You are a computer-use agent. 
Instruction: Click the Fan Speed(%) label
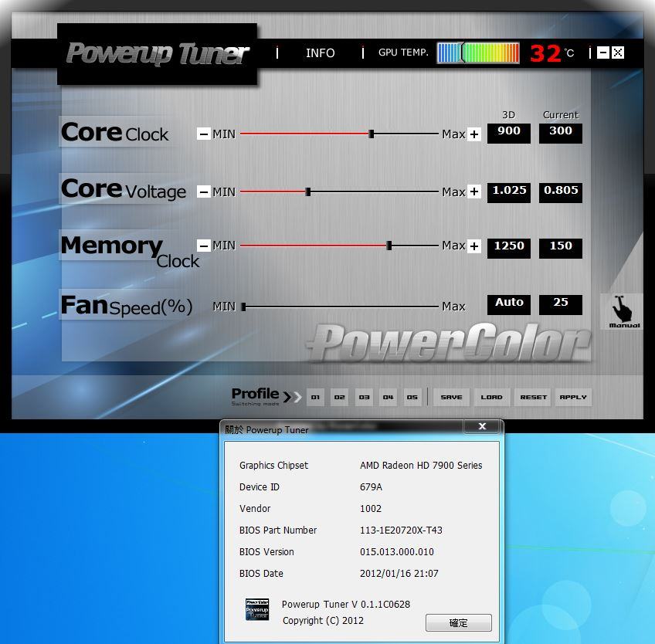[x=126, y=306]
